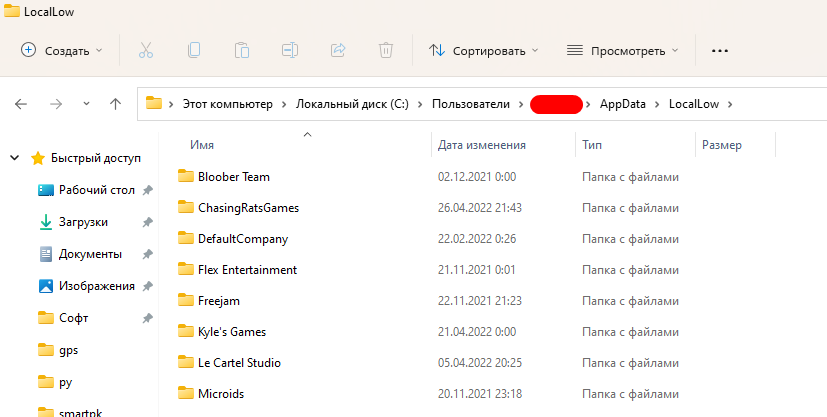This screenshot has width=827, height=417.
Task: Click the Cut scissors icon
Action: (x=146, y=50)
